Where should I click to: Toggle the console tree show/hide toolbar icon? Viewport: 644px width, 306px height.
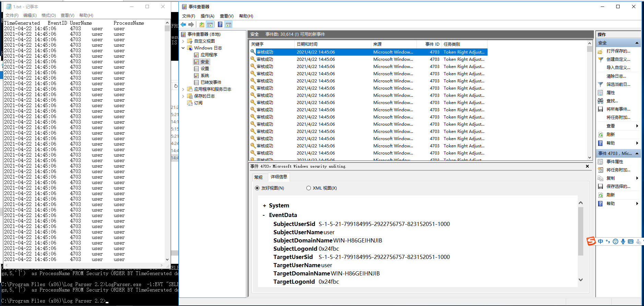210,25
